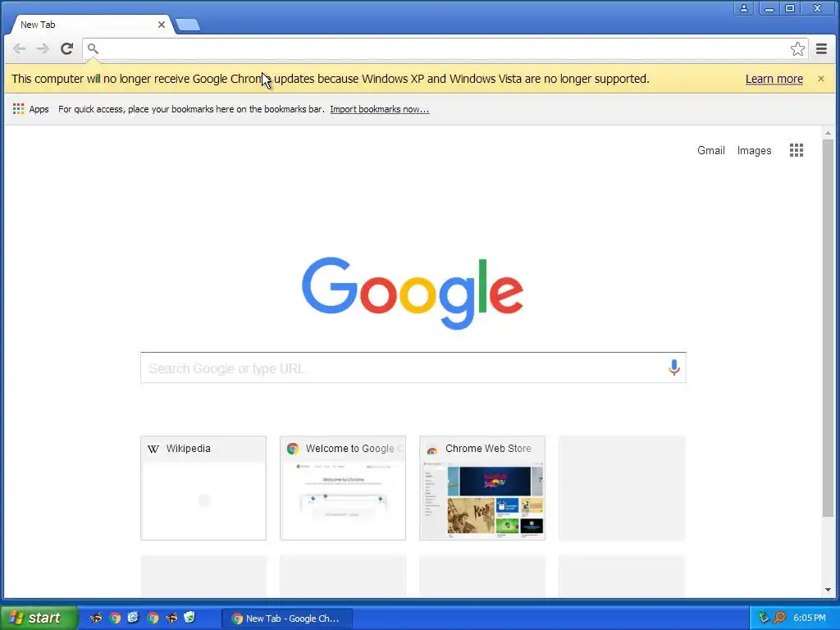Reload the page with the refresh icon
The image size is (840, 630).
(x=66, y=48)
